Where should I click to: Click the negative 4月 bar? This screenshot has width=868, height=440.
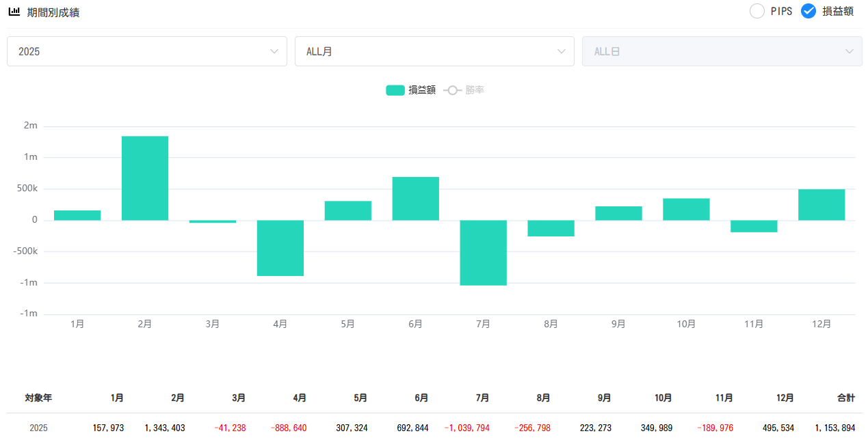tap(280, 248)
